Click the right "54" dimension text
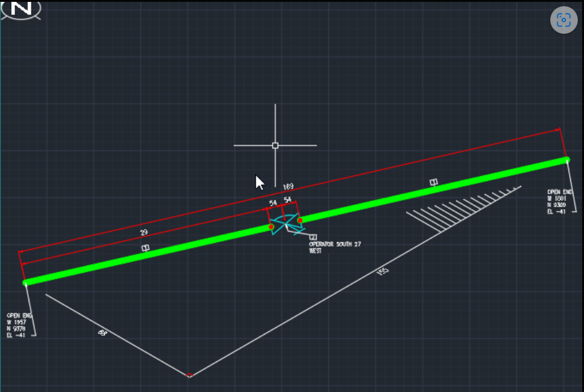 point(288,200)
